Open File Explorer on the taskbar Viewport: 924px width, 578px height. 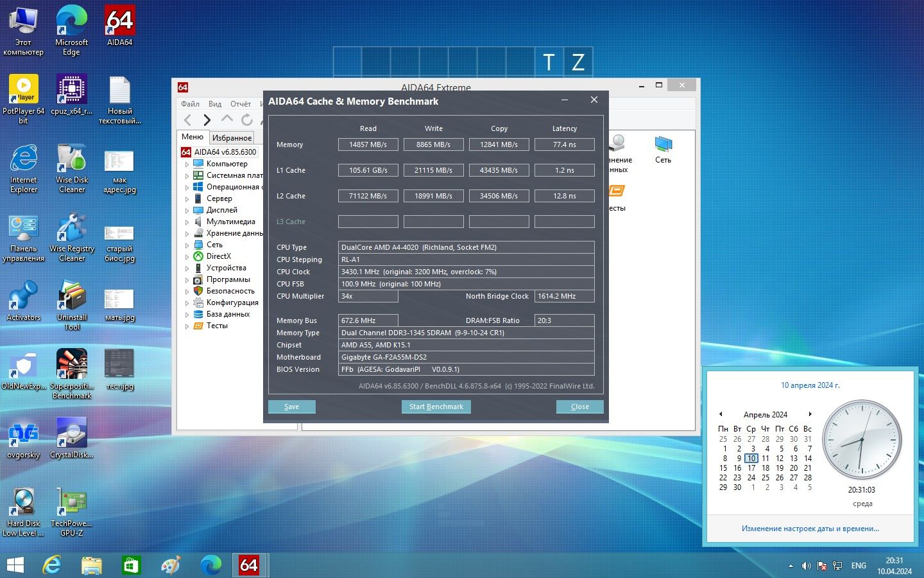click(x=92, y=565)
